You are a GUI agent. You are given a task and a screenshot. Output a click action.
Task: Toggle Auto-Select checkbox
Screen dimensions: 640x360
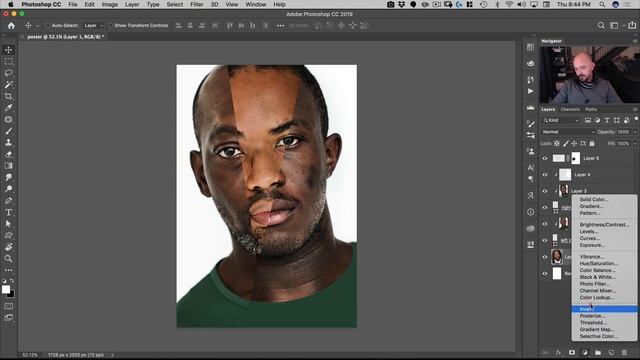click(x=47, y=25)
